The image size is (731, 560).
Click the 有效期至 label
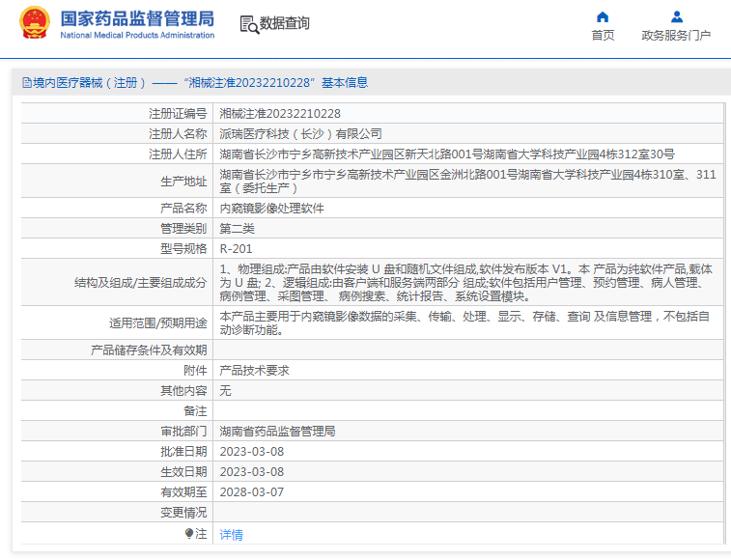pyautogui.click(x=183, y=491)
